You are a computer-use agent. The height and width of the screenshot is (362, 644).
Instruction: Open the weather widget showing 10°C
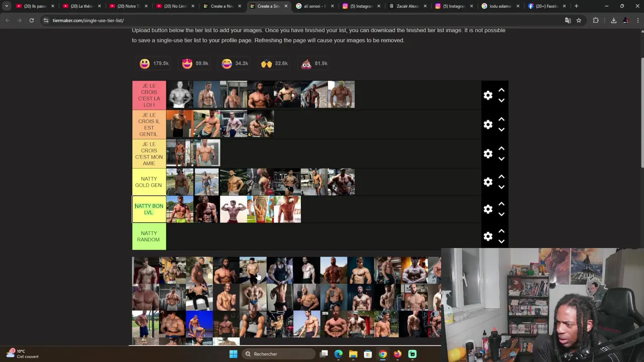point(21,354)
